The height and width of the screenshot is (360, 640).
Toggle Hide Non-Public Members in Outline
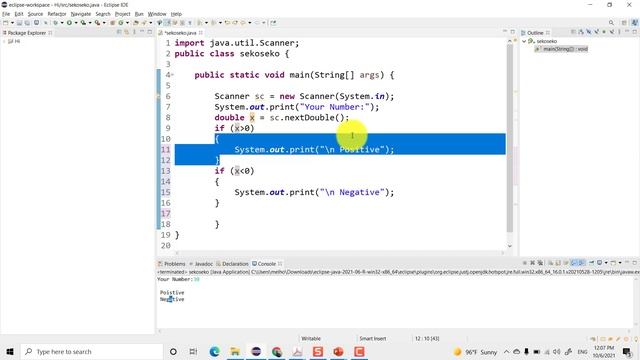[x=604, y=32]
